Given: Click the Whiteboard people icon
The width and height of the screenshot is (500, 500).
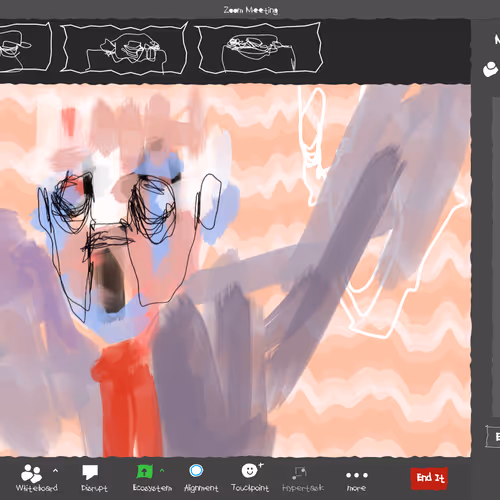Looking at the screenshot, I should point(31,473).
